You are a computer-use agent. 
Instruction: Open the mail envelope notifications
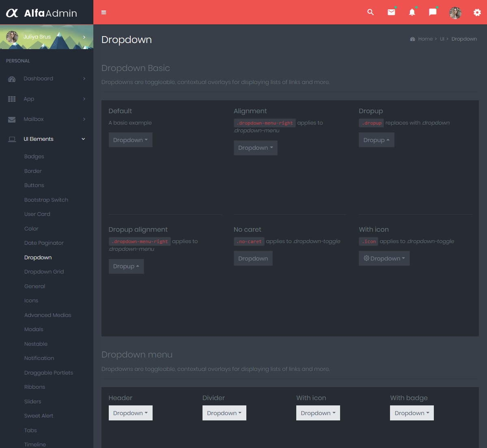click(391, 12)
